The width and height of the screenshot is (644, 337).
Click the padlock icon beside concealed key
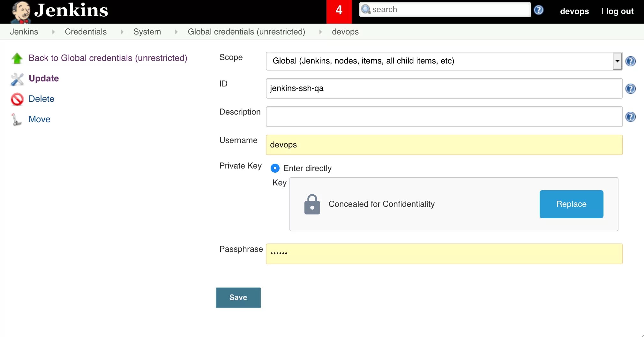pos(312,205)
